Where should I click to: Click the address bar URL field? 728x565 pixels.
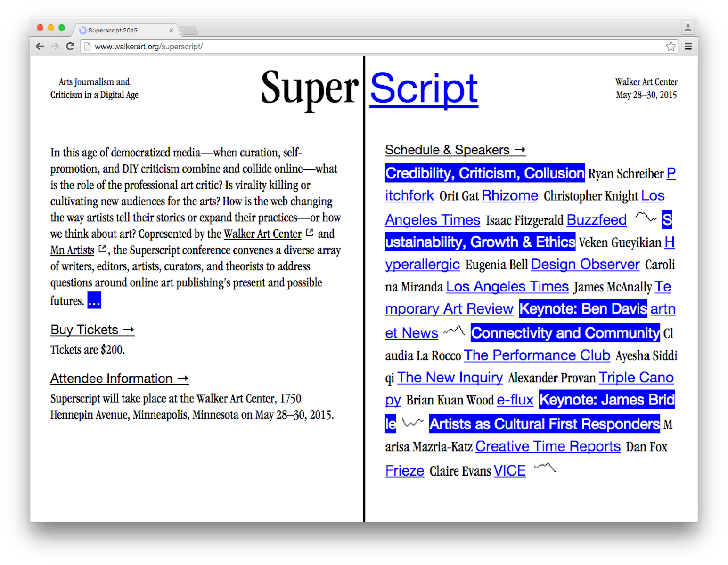pyautogui.click(x=330, y=46)
